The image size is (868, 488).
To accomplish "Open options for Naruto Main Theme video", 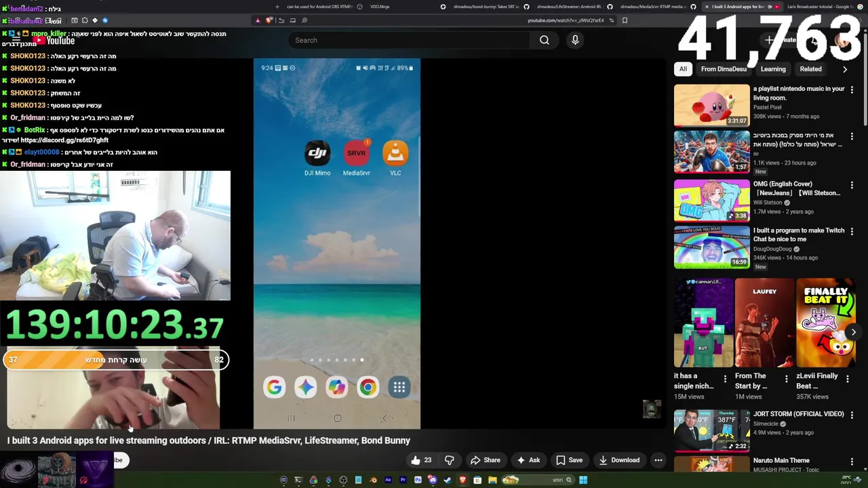I will click(852, 461).
